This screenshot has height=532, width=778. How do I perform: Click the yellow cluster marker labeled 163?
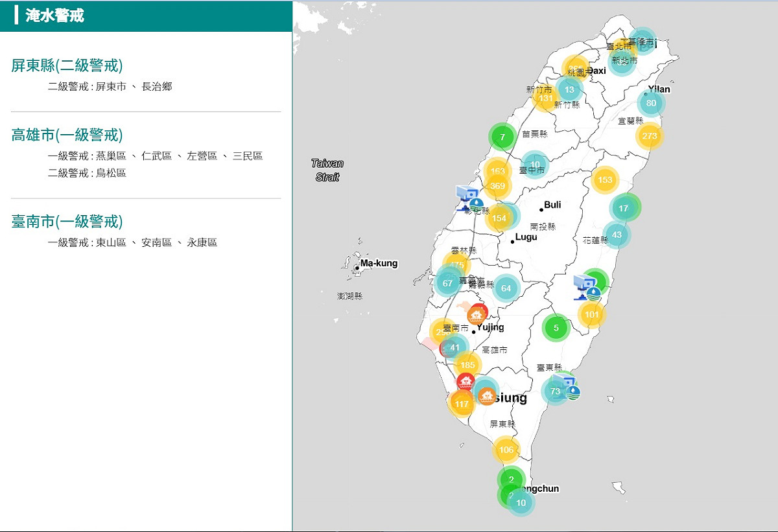[x=497, y=172]
